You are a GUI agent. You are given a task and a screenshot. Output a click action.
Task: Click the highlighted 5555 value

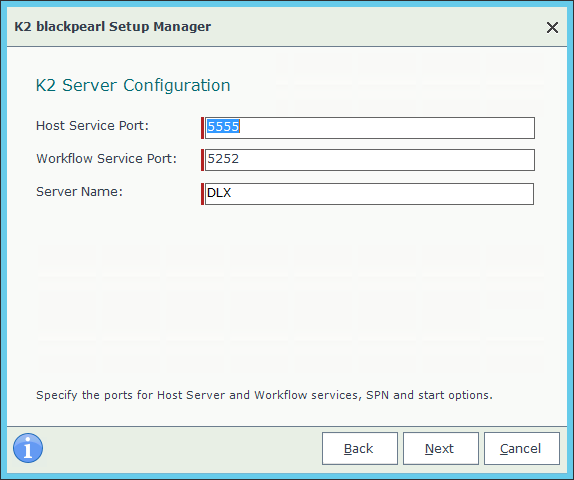pos(223,126)
